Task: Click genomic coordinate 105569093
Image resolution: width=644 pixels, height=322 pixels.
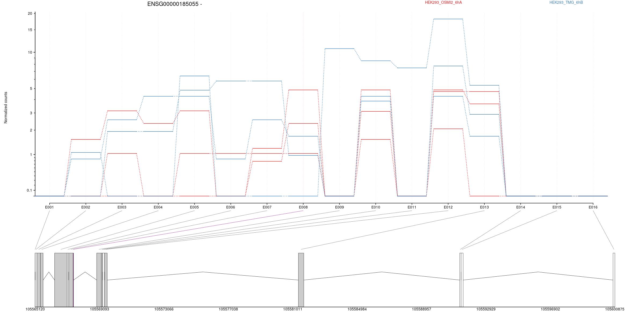Action: (100, 309)
